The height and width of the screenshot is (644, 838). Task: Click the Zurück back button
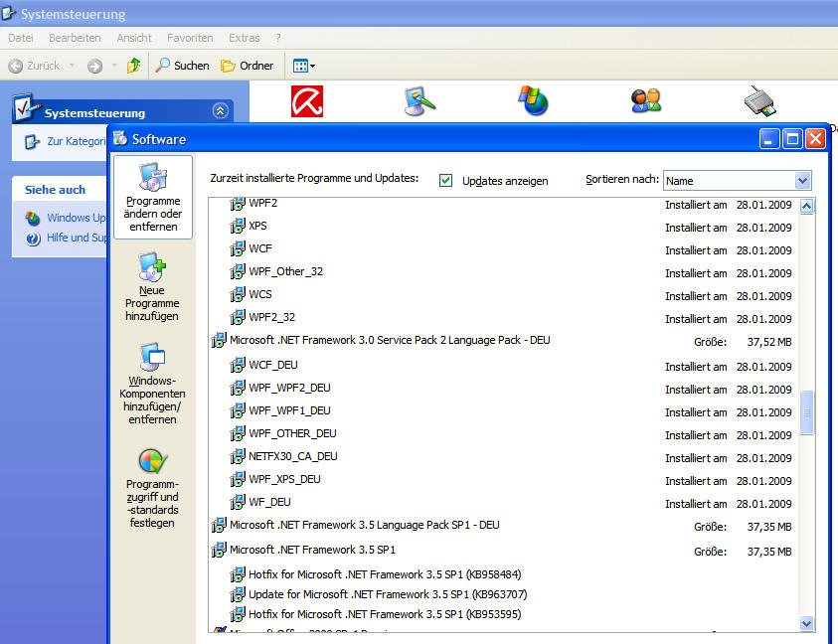tap(34, 66)
